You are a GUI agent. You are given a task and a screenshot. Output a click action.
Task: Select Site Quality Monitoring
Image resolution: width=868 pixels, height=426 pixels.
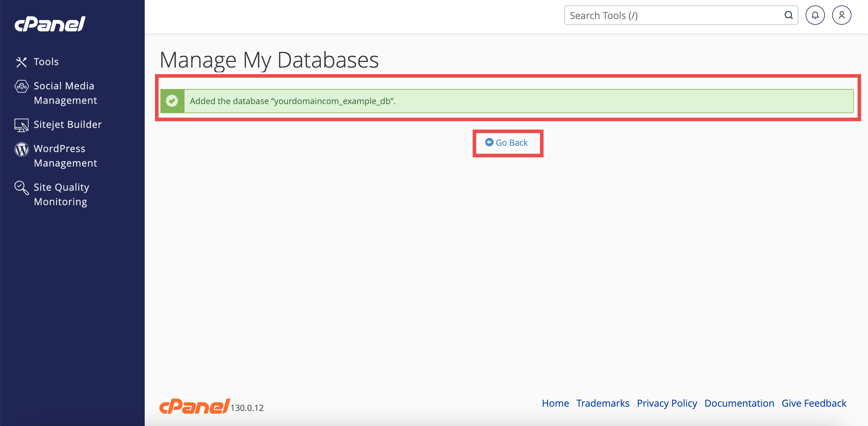point(62,195)
